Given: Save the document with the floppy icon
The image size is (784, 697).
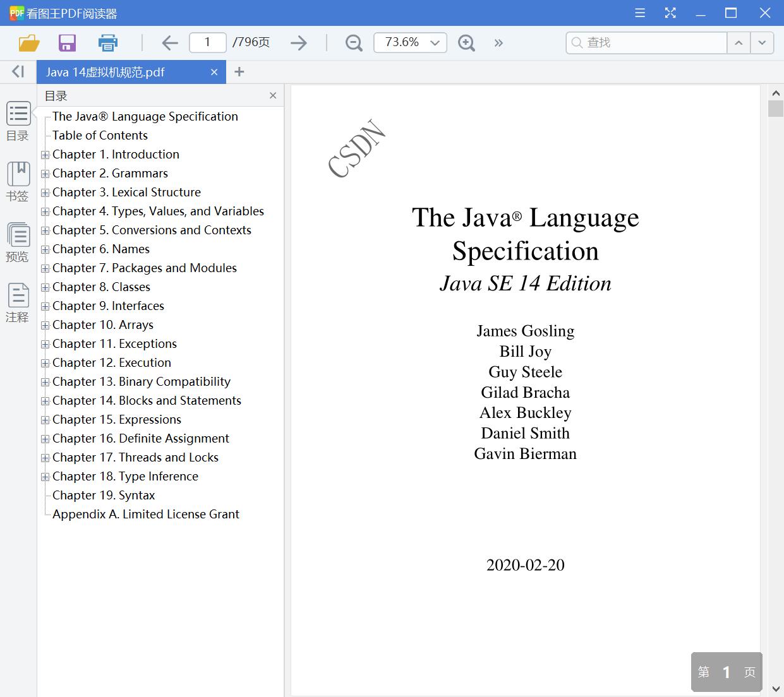Looking at the screenshot, I should [x=67, y=43].
